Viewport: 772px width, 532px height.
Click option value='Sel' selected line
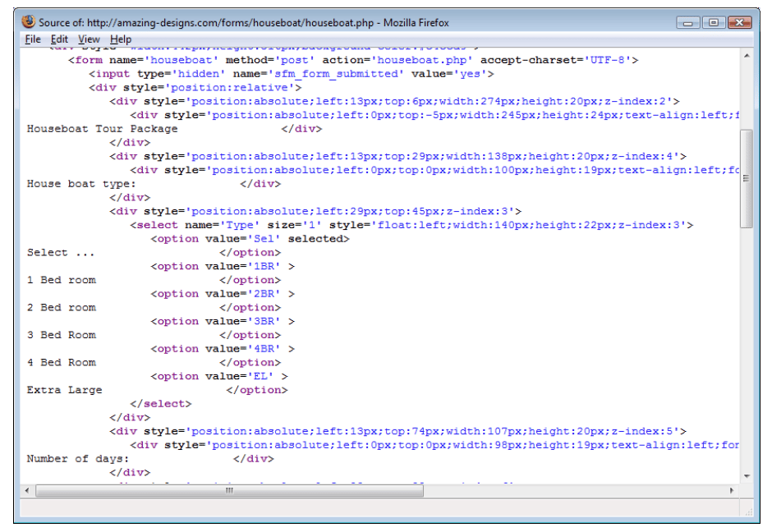(250, 239)
